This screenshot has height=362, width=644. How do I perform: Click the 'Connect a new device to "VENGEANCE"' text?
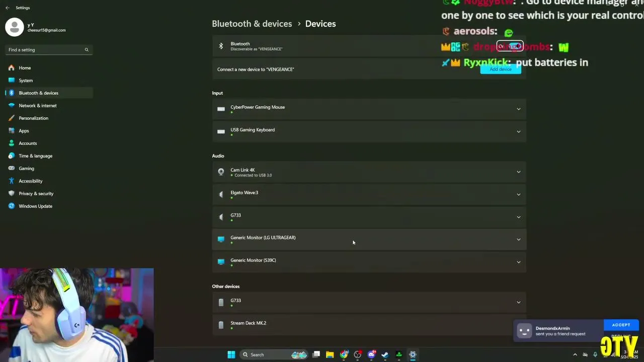(256, 69)
